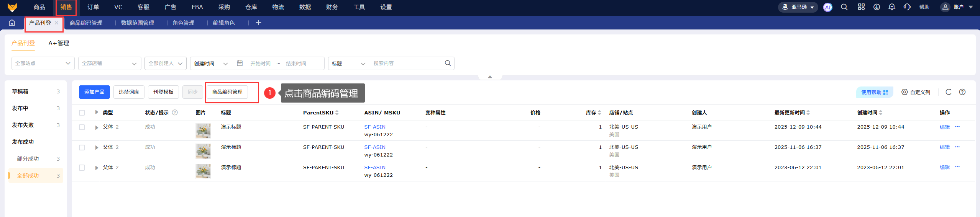Click the 开始时间 date field
Screen dimensions: 980x217
click(x=261, y=64)
